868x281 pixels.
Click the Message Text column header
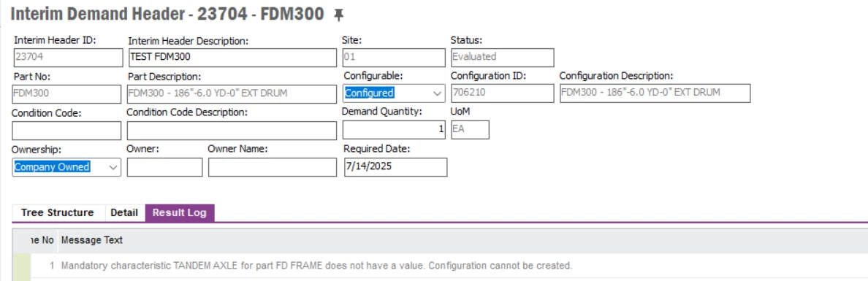(x=92, y=241)
